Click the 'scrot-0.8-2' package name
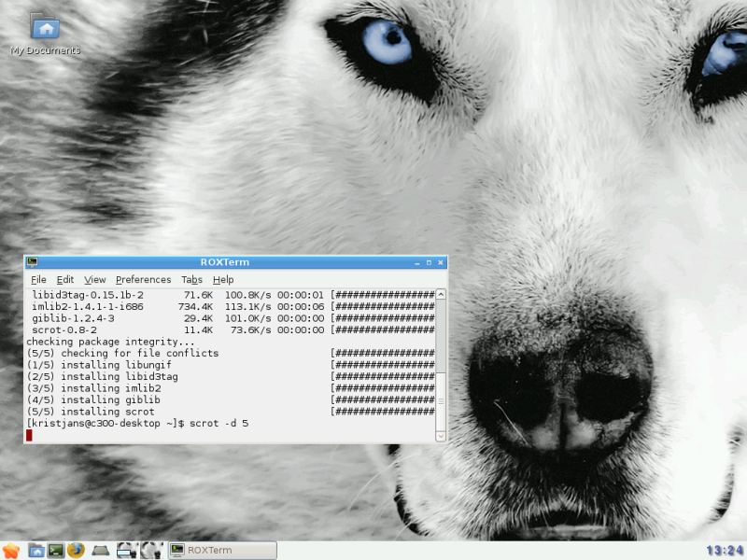 [x=64, y=330]
